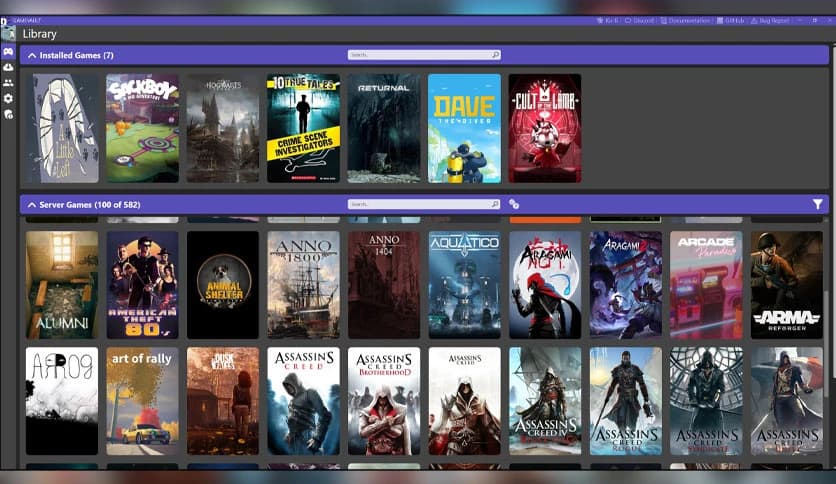Open the Sackboy game cover

click(142, 128)
